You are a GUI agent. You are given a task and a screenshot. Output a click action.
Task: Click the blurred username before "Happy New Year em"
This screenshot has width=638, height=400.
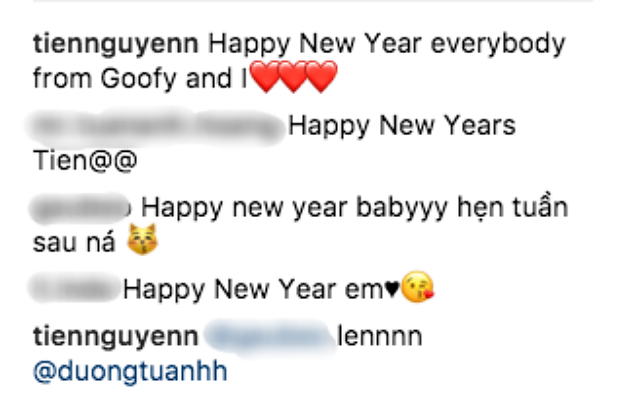[75, 288]
